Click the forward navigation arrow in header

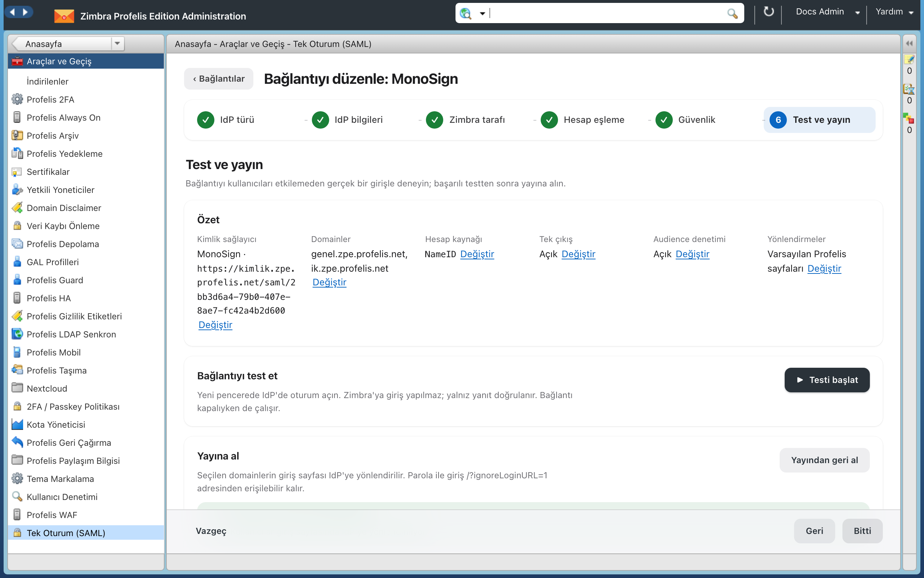pyautogui.click(x=25, y=12)
